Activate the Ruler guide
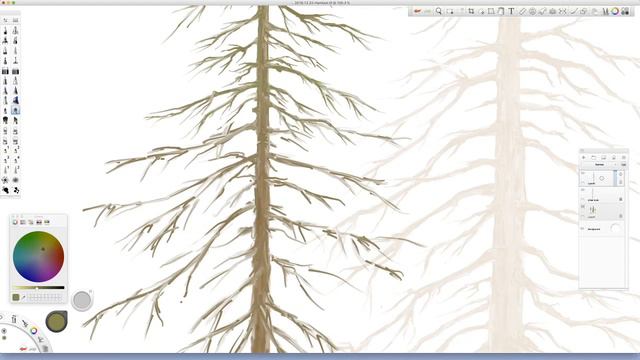This screenshot has height=360, width=640. point(522,11)
